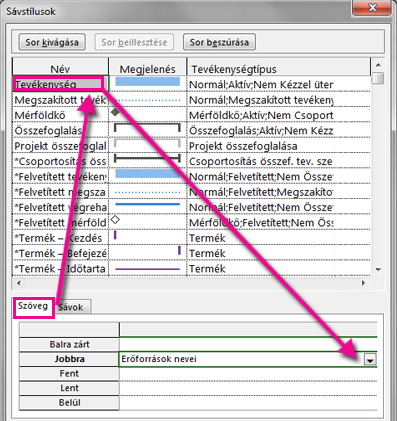This screenshot has height=421, width=397.
Task: Click the Név column header
Action: 60,68
